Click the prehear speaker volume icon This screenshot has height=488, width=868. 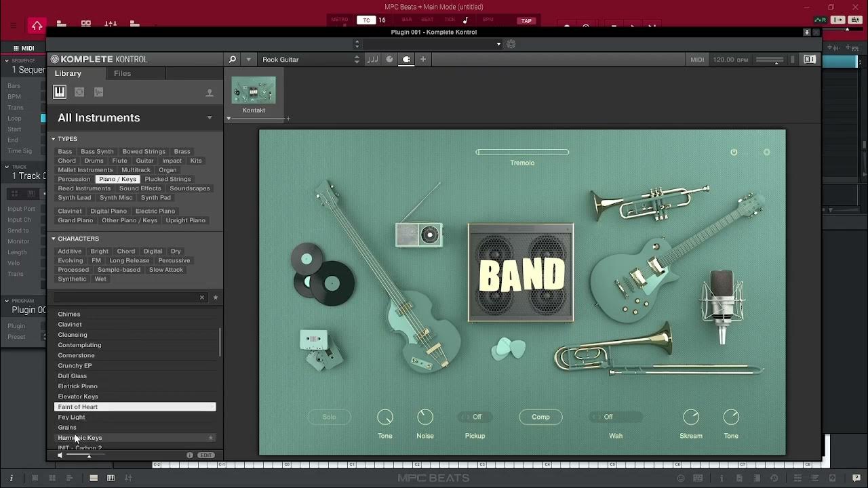pos(60,455)
